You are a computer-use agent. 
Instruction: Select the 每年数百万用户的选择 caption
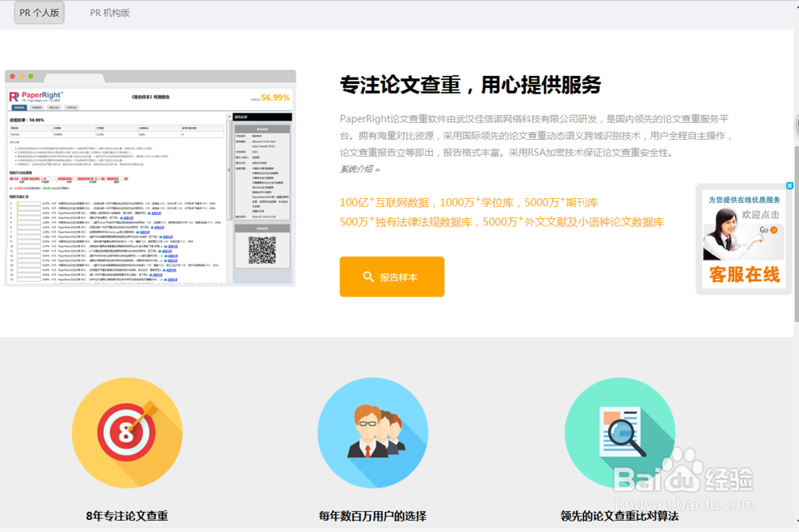click(372, 516)
